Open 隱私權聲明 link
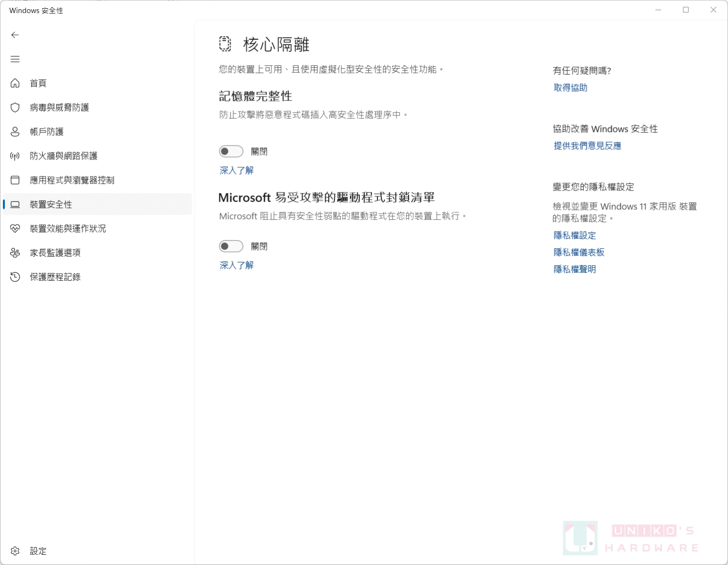The image size is (728, 565). click(x=575, y=270)
